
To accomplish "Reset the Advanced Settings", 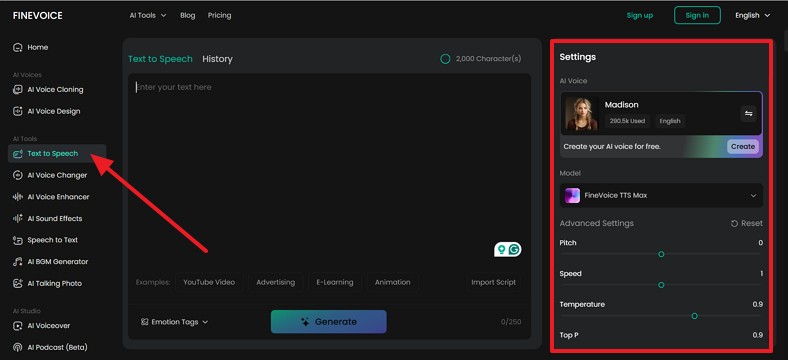I will coord(747,223).
